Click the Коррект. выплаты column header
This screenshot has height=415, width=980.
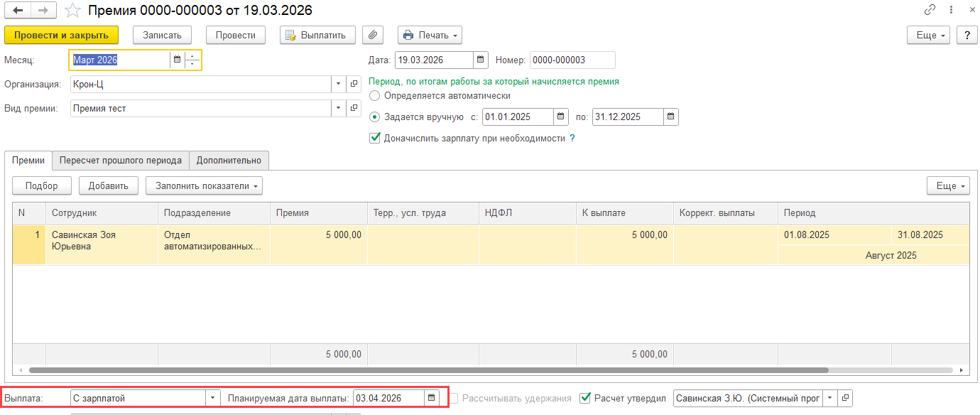point(726,213)
